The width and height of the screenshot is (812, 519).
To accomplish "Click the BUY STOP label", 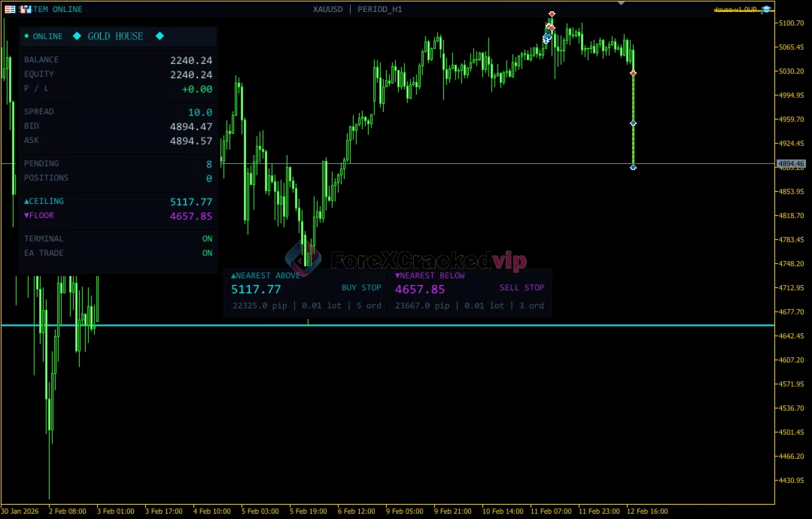I will coord(361,287).
